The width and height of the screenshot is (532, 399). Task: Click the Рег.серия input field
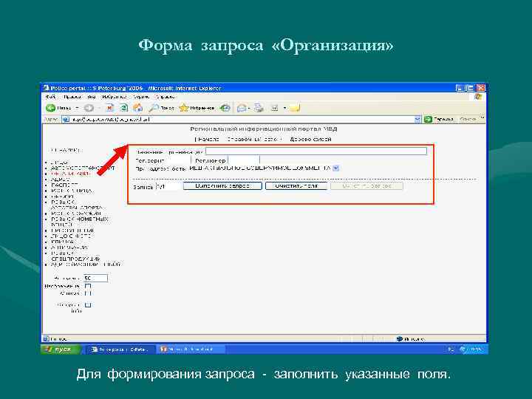click(x=178, y=160)
